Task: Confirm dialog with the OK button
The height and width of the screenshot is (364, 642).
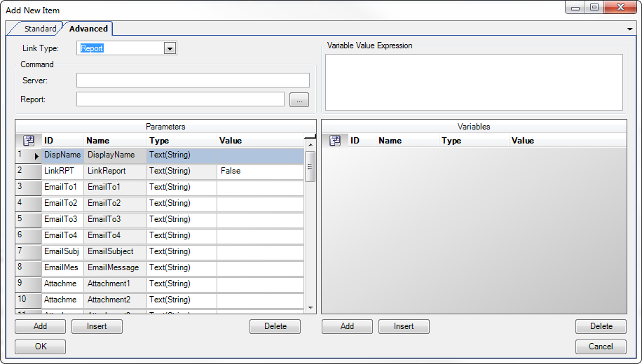Action: (x=40, y=346)
